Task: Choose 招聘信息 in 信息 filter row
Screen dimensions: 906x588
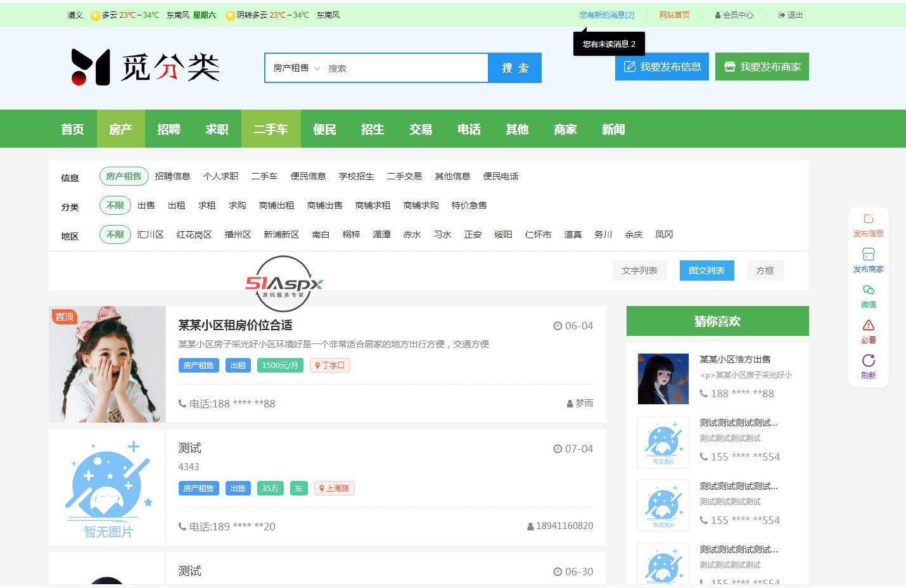Action: pyautogui.click(x=173, y=176)
